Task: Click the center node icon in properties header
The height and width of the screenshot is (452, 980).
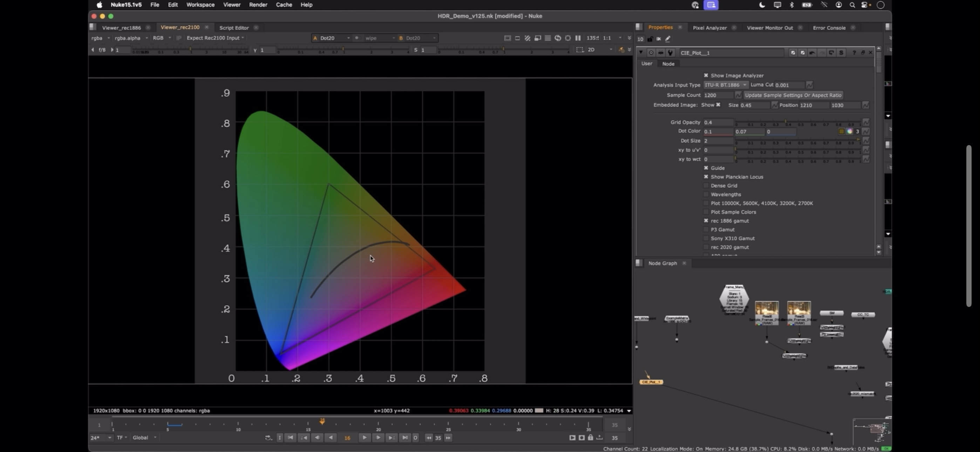Action: pos(651,53)
